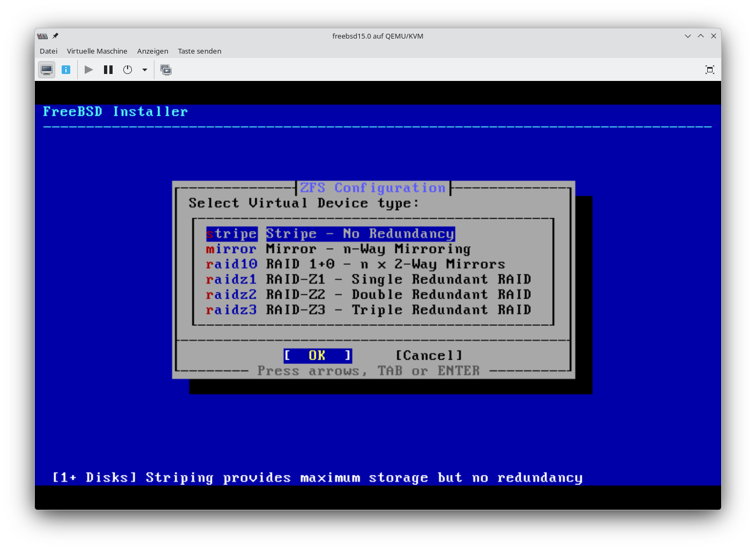The width and height of the screenshot is (756, 551).
Task: Choose raidz1 Single Redundant RAID
Action: pyautogui.click(x=368, y=279)
